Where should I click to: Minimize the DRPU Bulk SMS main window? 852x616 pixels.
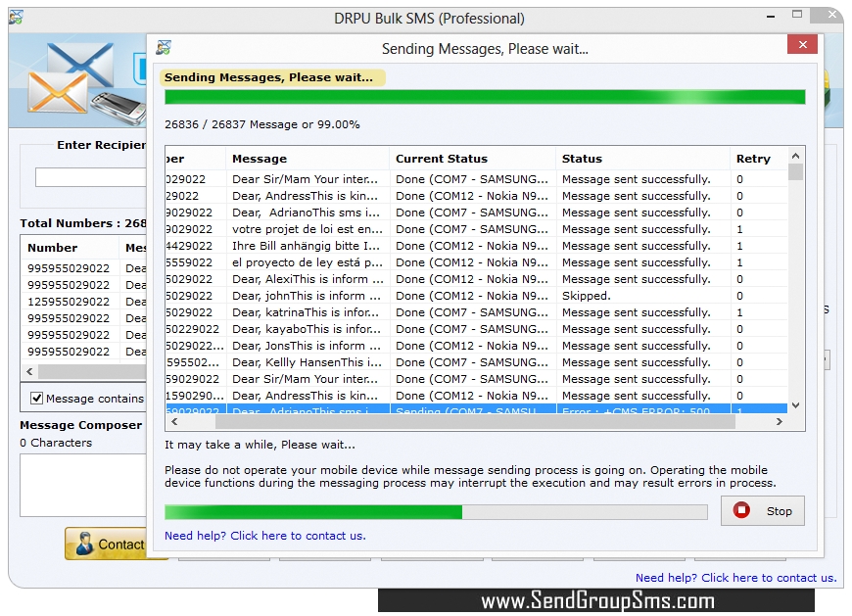pos(771,17)
